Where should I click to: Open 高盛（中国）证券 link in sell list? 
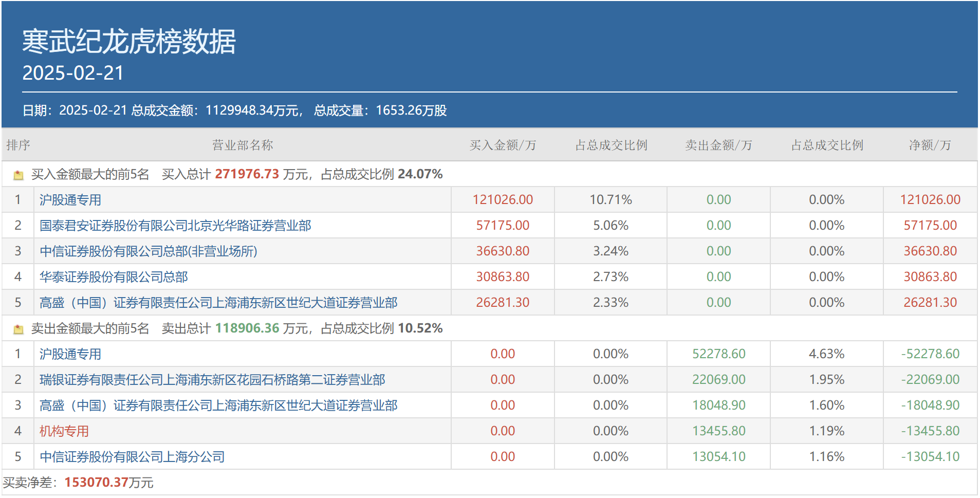(x=218, y=405)
